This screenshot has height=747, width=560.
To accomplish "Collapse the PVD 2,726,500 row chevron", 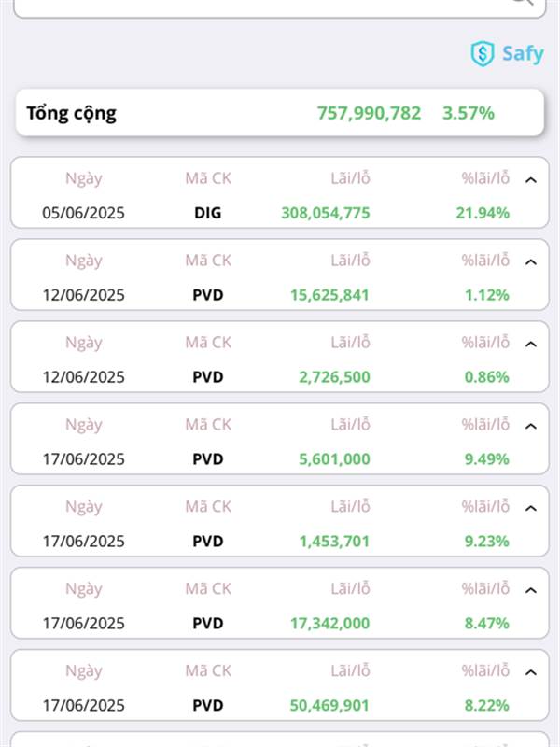I will point(530,344).
